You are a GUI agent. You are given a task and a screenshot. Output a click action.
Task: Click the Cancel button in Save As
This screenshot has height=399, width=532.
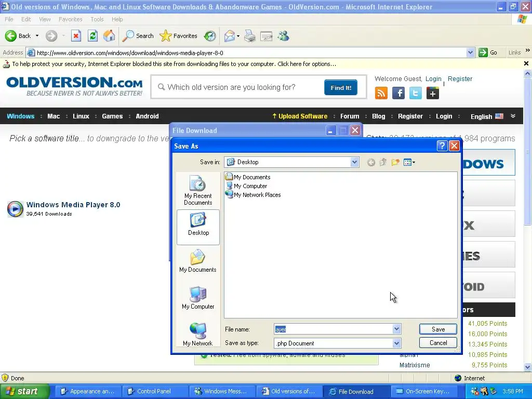(438, 343)
